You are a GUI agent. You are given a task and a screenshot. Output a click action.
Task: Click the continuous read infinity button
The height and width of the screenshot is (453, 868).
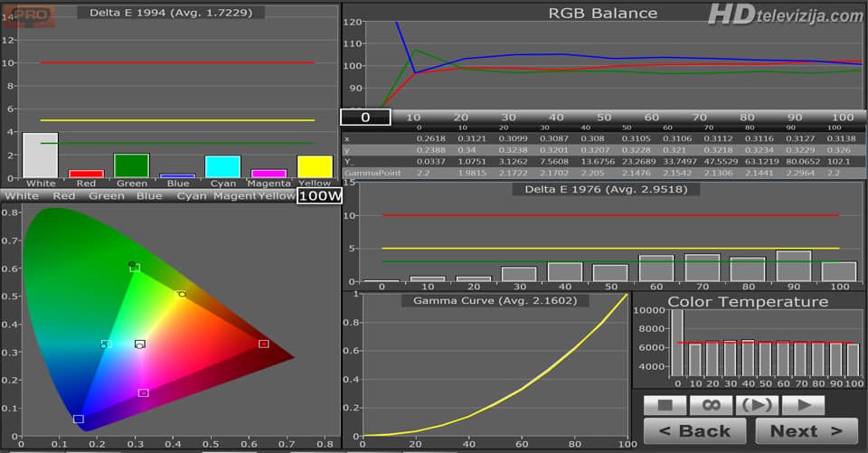pyautogui.click(x=711, y=405)
